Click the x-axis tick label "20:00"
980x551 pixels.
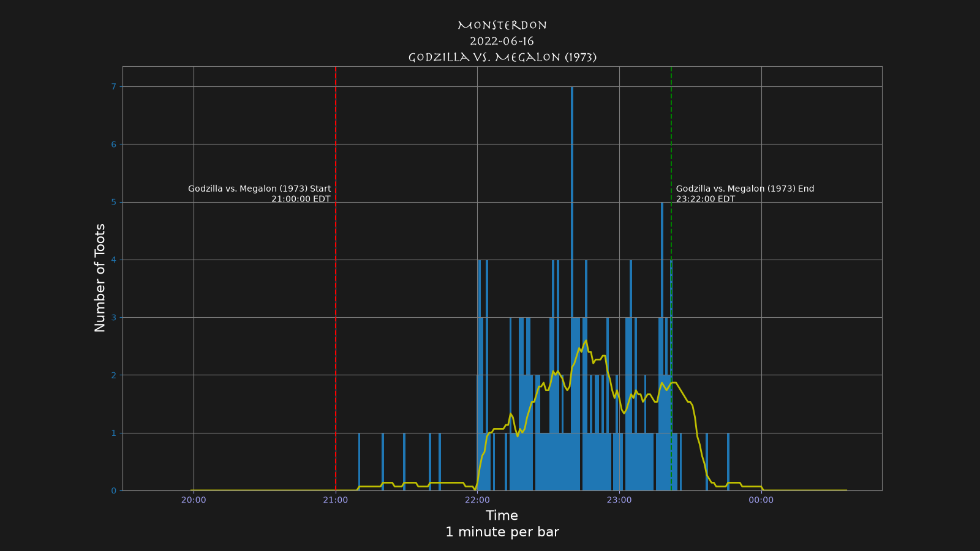(194, 500)
